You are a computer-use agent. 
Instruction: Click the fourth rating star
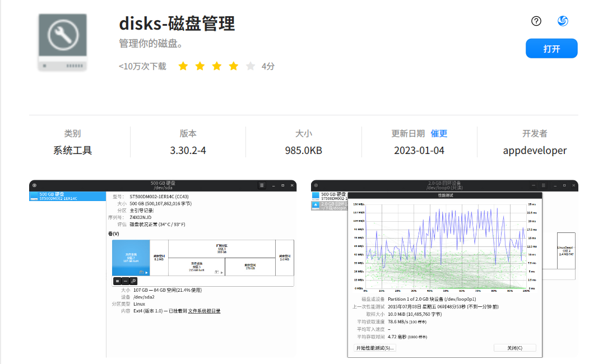[x=234, y=67]
